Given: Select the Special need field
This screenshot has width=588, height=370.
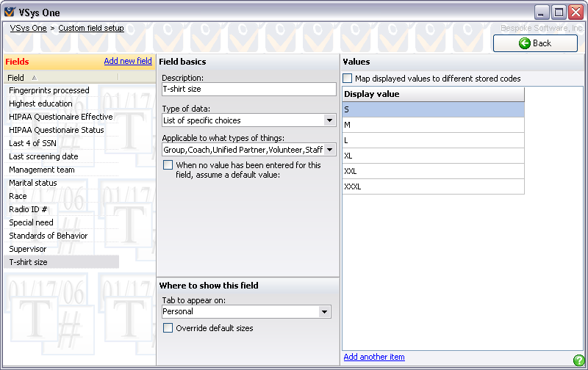Looking at the screenshot, I should (62, 222).
